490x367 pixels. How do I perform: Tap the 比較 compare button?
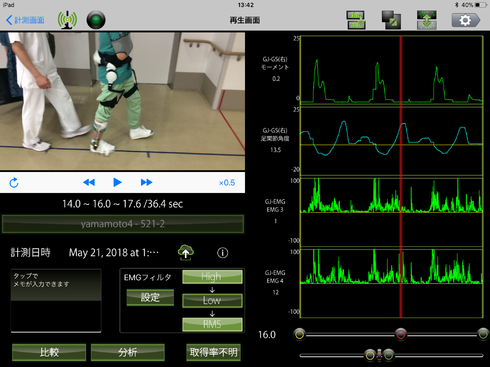[x=49, y=352]
